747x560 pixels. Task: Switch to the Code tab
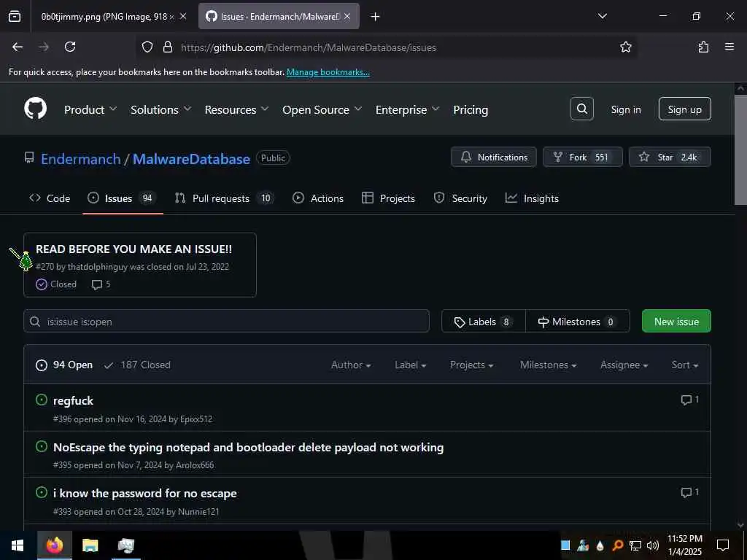point(50,198)
